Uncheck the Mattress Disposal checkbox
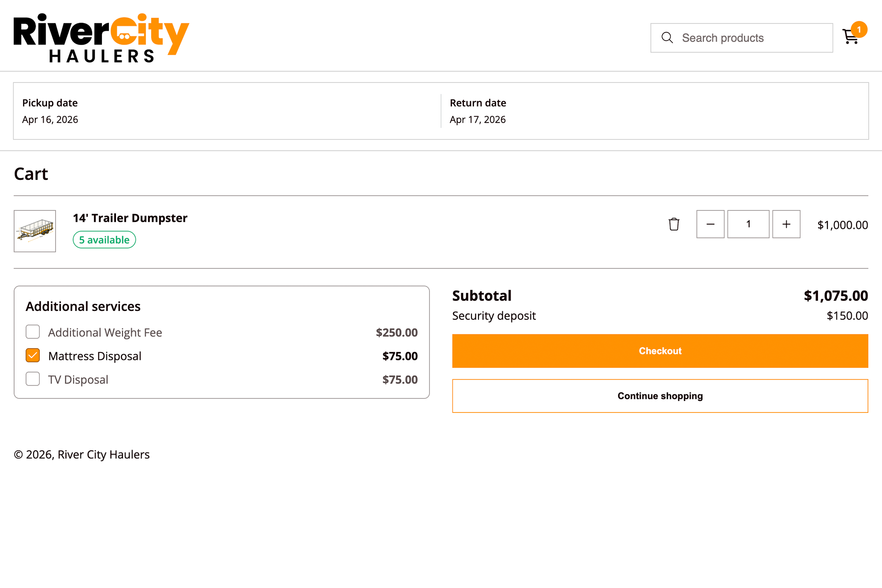 (33, 356)
